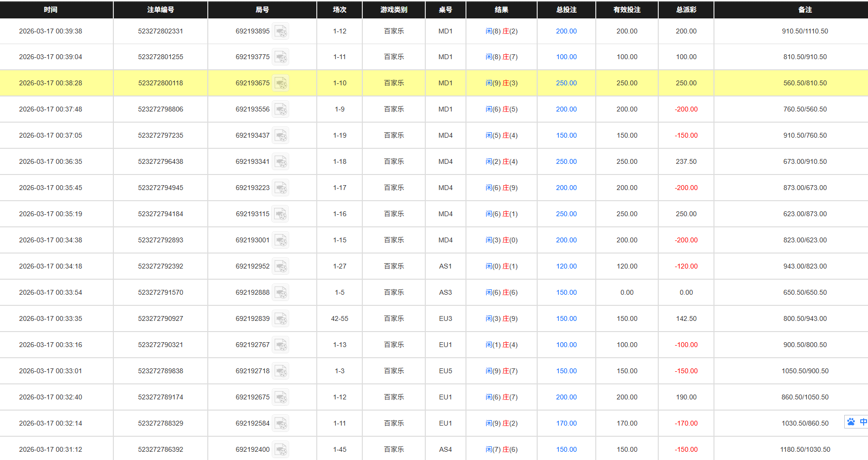
Task: Open replay for game 692193437
Action: [281, 135]
